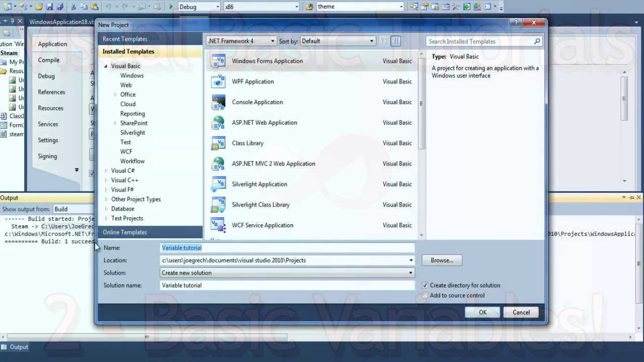Select the Silverlight Class Library template
Screen dimensions: 644x362
(x=311, y=205)
